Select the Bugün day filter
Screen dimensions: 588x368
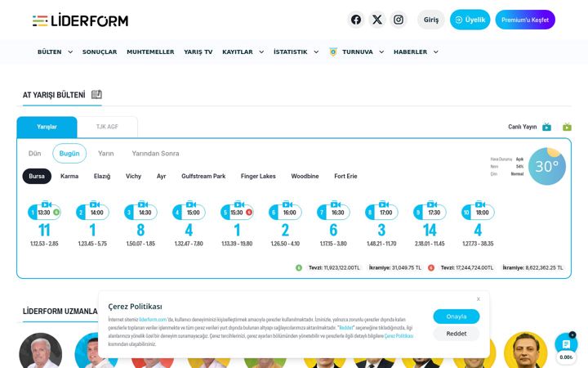tap(69, 153)
